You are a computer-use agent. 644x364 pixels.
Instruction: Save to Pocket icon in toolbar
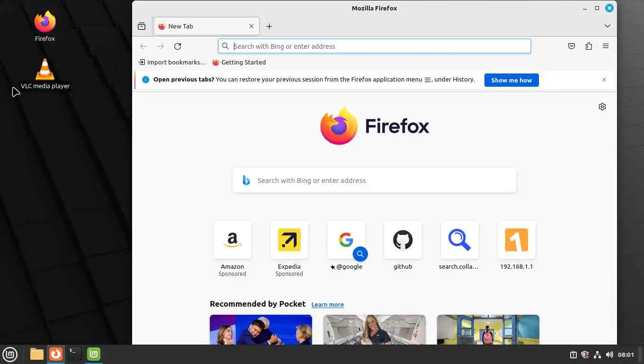(x=572, y=46)
